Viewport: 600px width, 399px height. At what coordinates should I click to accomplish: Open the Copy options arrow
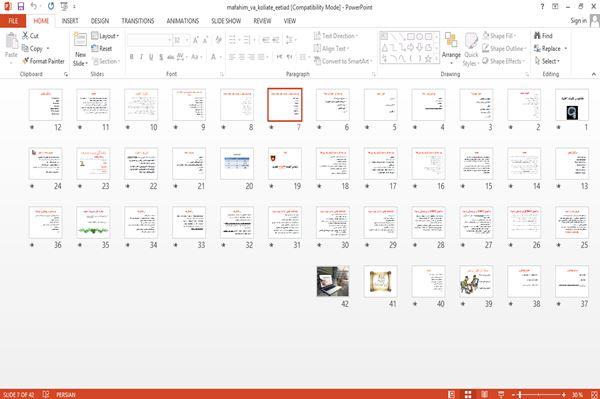pos(48,49)
